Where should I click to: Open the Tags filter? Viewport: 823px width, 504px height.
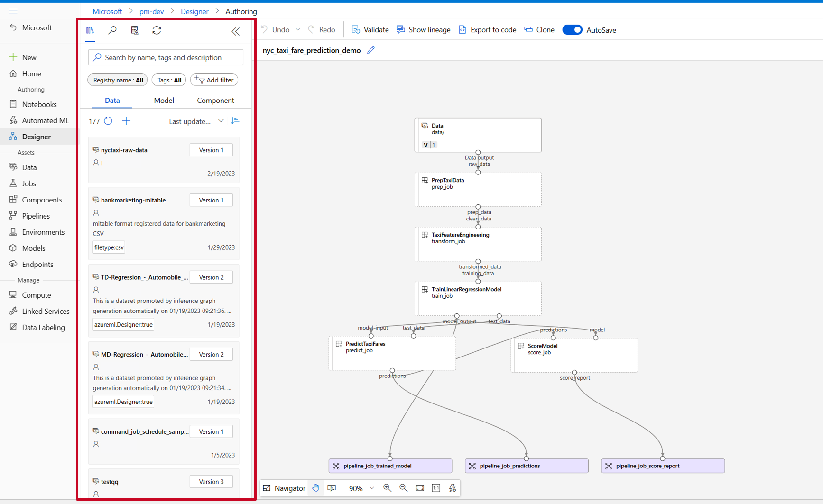pyautogui.click(x=169, y=80)
